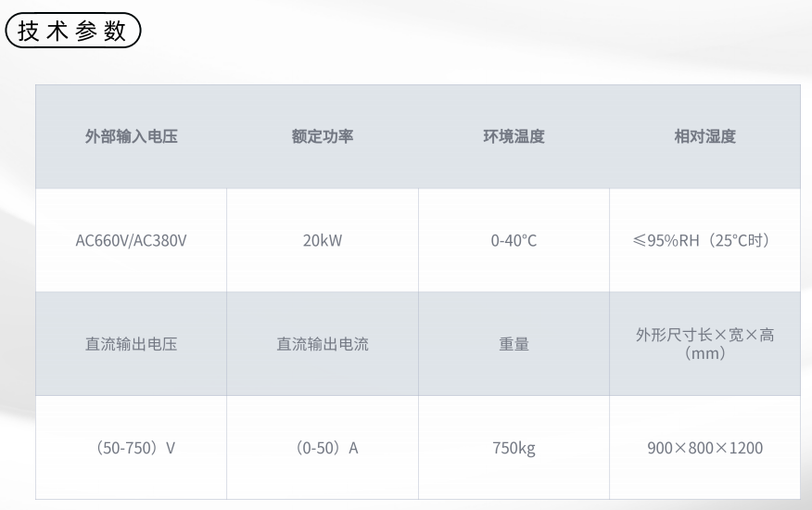Click the 900×800×1200 dimensions value
The image size is (812, 510).
coord(704,448)
